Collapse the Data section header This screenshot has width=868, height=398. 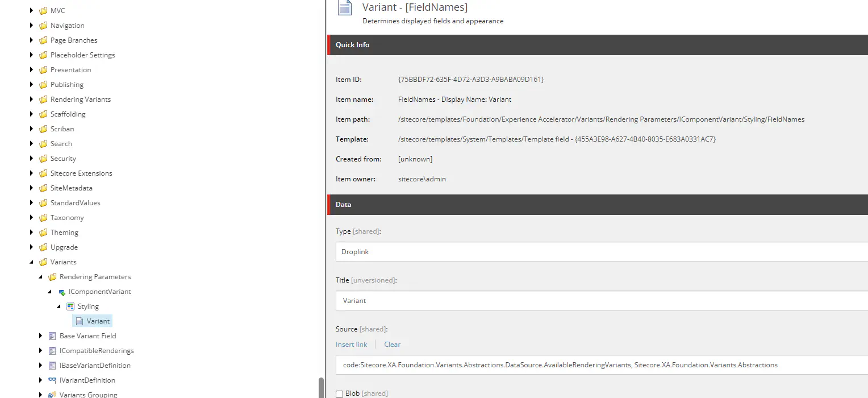[598, 205]
